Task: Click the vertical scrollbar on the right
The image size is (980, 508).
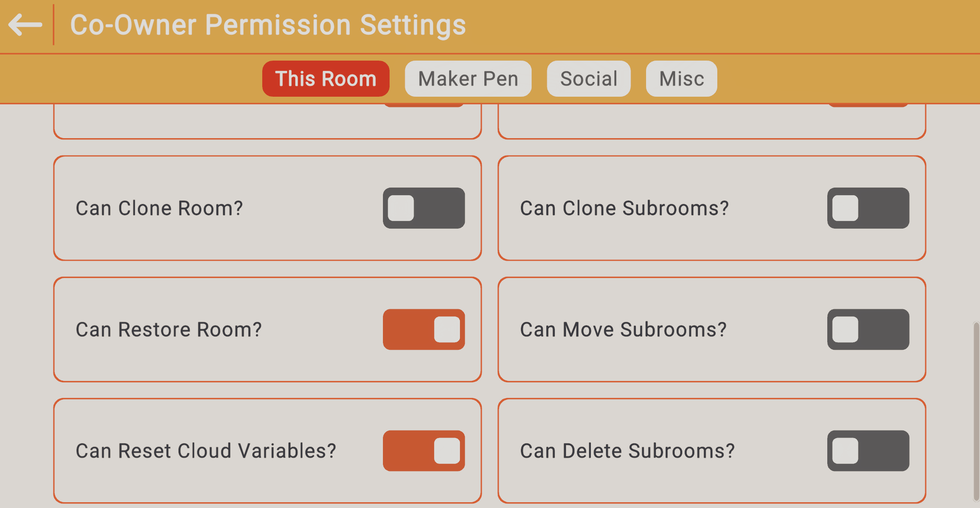Action: [x=976, y=410]
